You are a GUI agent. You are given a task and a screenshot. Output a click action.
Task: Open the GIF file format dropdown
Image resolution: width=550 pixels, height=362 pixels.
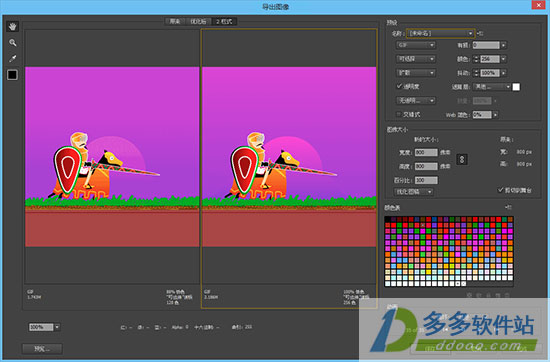(416, 45)
